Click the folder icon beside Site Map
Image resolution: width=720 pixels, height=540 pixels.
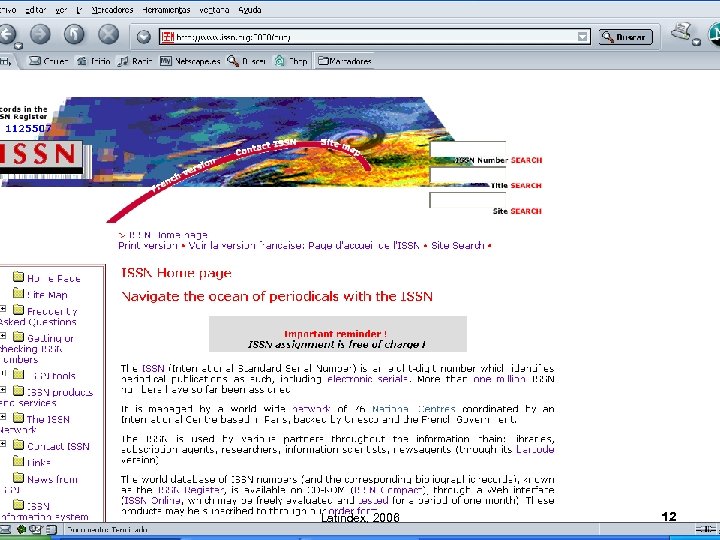(18, 292)
